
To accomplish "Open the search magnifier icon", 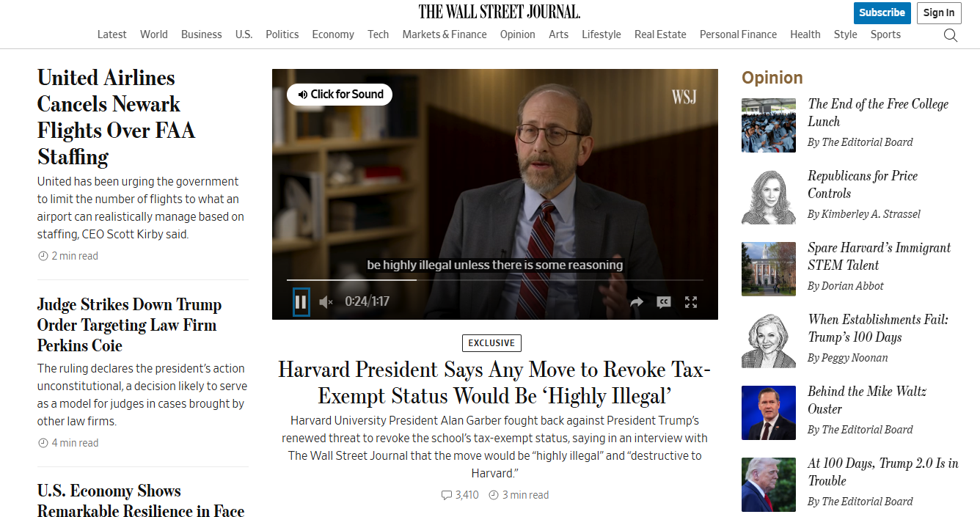I will 950,35.
